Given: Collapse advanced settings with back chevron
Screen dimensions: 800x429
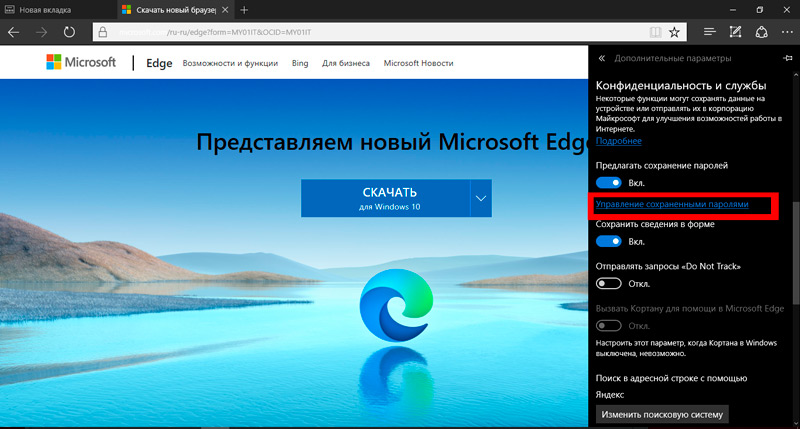Looking at the screenshot, I should [x=602, y=58].
